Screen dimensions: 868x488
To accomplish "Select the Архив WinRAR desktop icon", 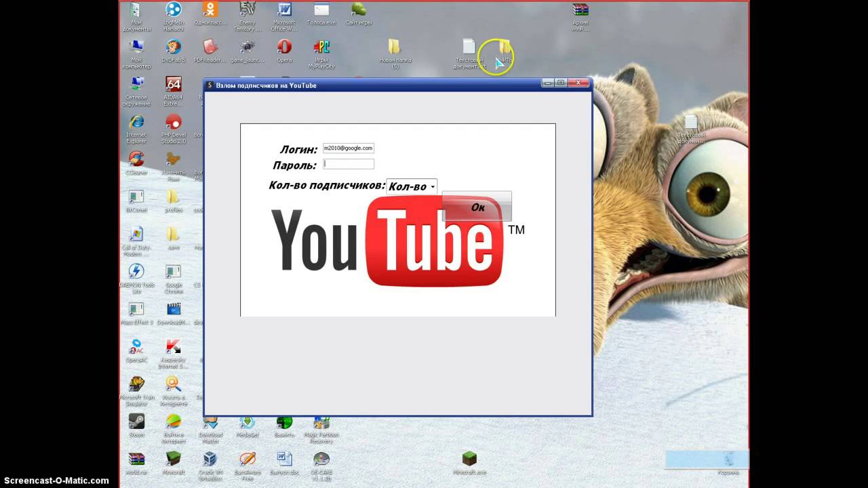I will pyautogui.click(x=580, y=17).
